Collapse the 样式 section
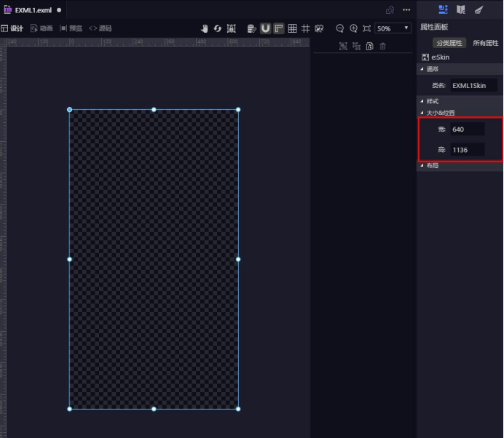 pos(422,101)
